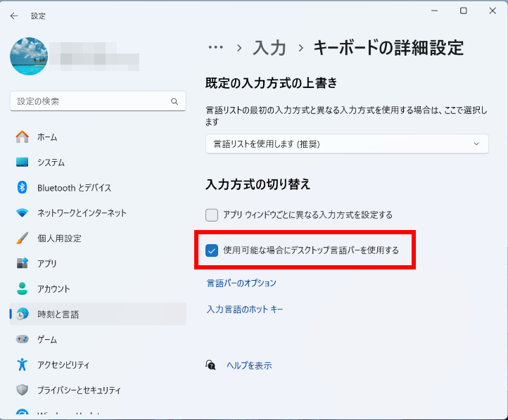Click the help icon beside ヘルプを表示
Viewport: 508px width, 420px height.
210,365
